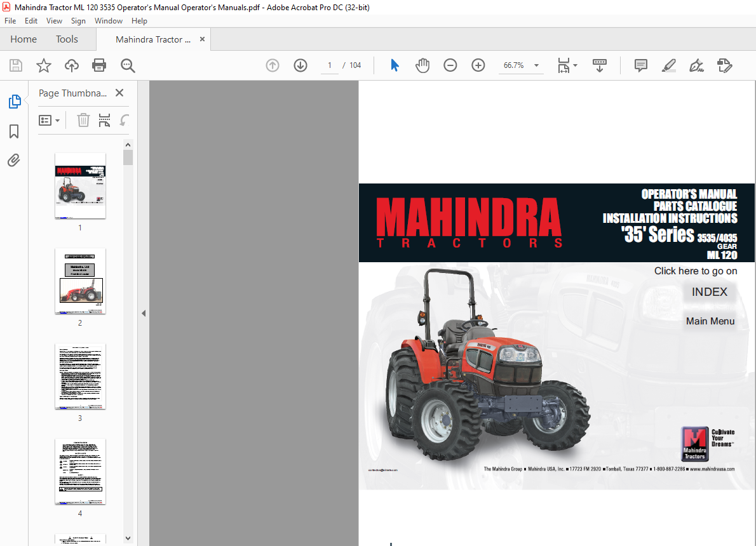Print the document
This screenshot has height=546, width=756.
(x=99, y=65)
